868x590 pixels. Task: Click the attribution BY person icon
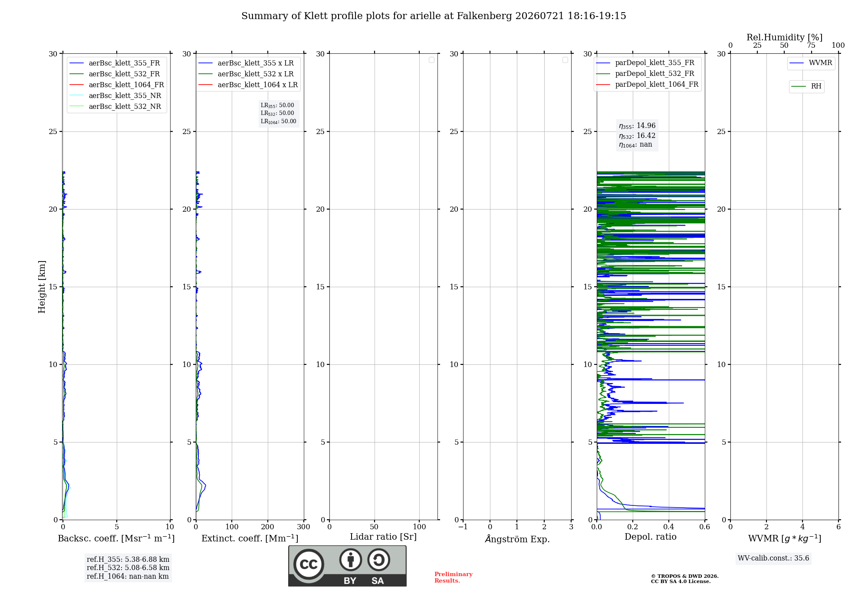click(351, 560)
